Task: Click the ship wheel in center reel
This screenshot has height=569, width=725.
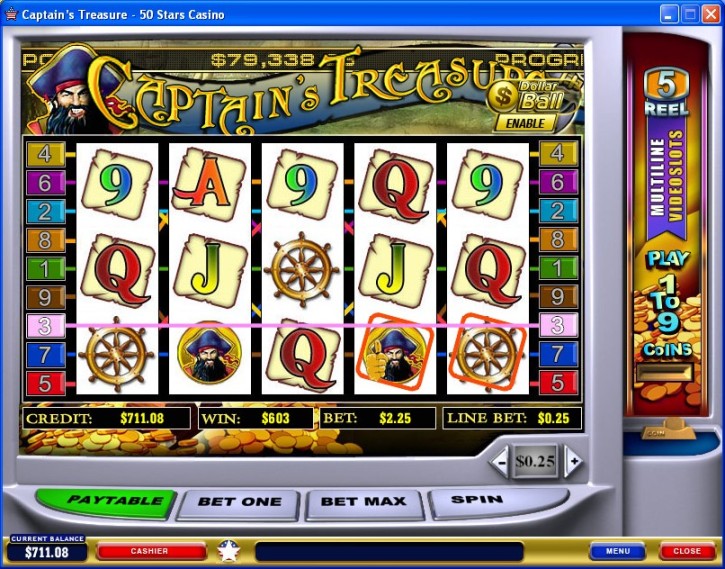Action: tap(302, 269)
